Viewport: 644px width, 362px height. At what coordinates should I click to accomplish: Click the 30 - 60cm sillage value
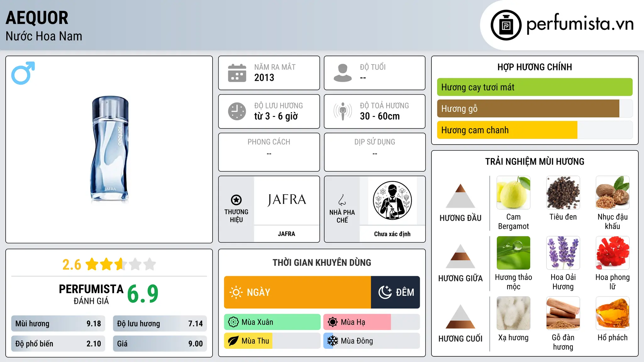click(380, 116)
